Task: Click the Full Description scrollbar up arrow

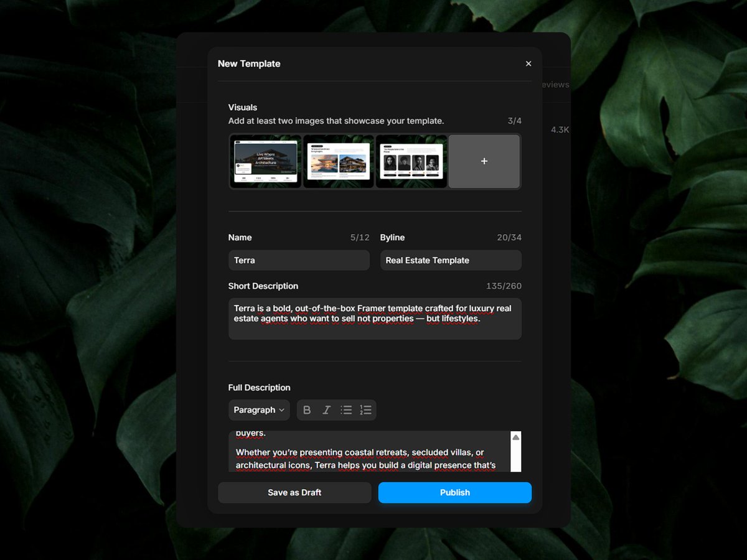Action: pos(515,437)
